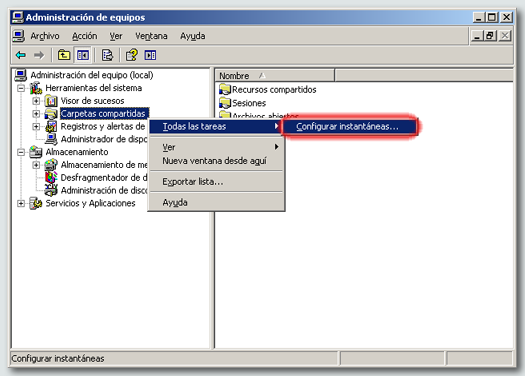Select the Servicios y Aplicaciones label
The width and height of the screenshot is (525, 376).
click(x=90, y=203)
